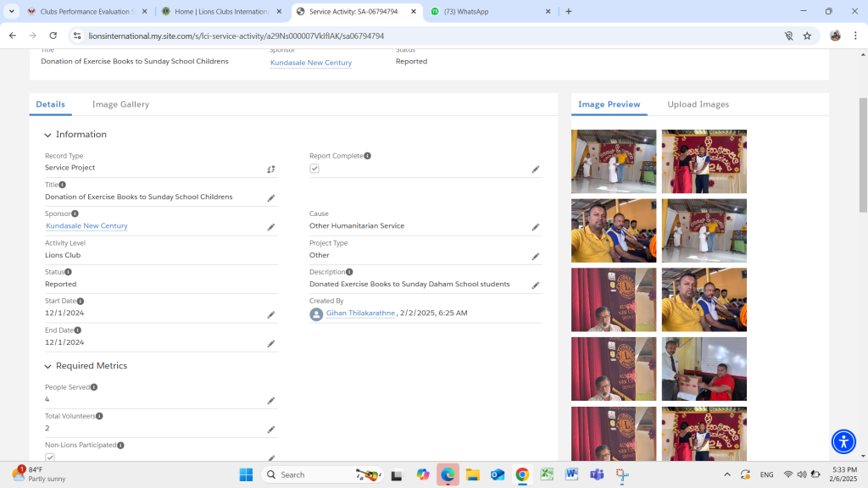Click the page vertical scrollbar

tap(863, 155)
